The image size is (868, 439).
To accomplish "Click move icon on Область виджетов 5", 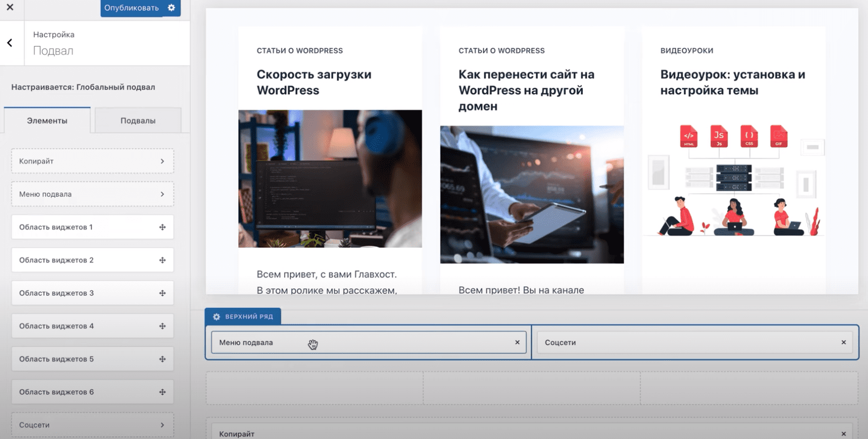I will tap(162, 359).
